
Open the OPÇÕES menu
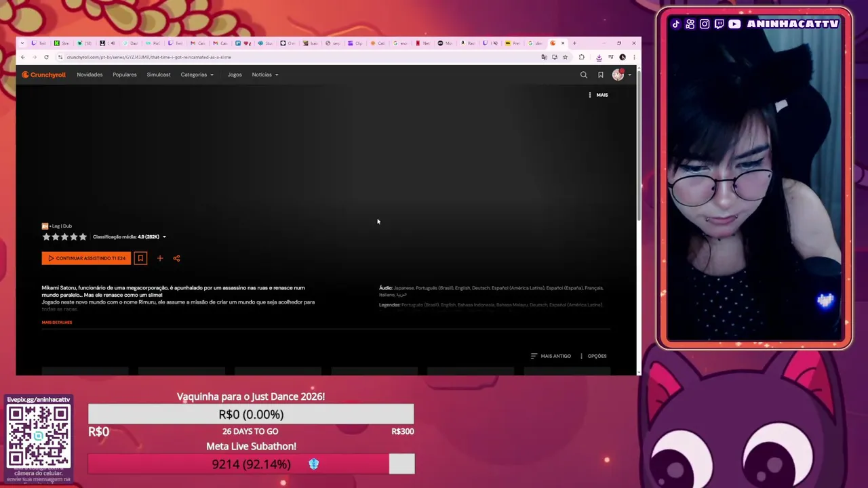[x=593, y=356]
